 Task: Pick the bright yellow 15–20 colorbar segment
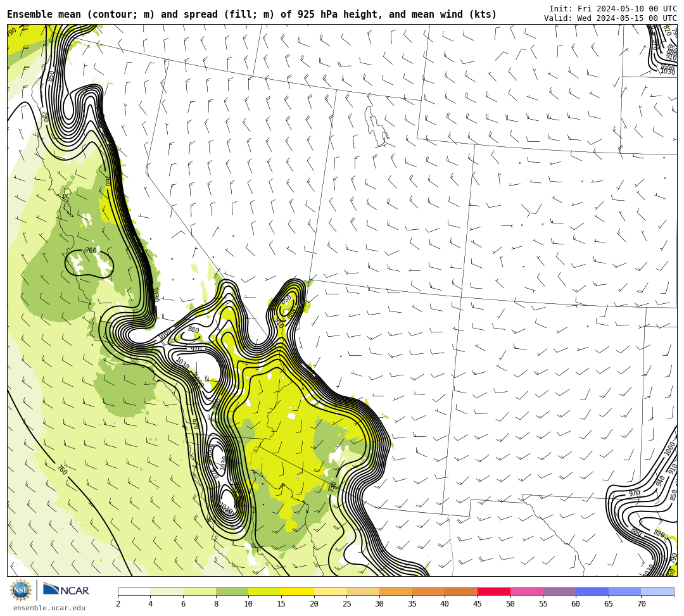[298, 591]
